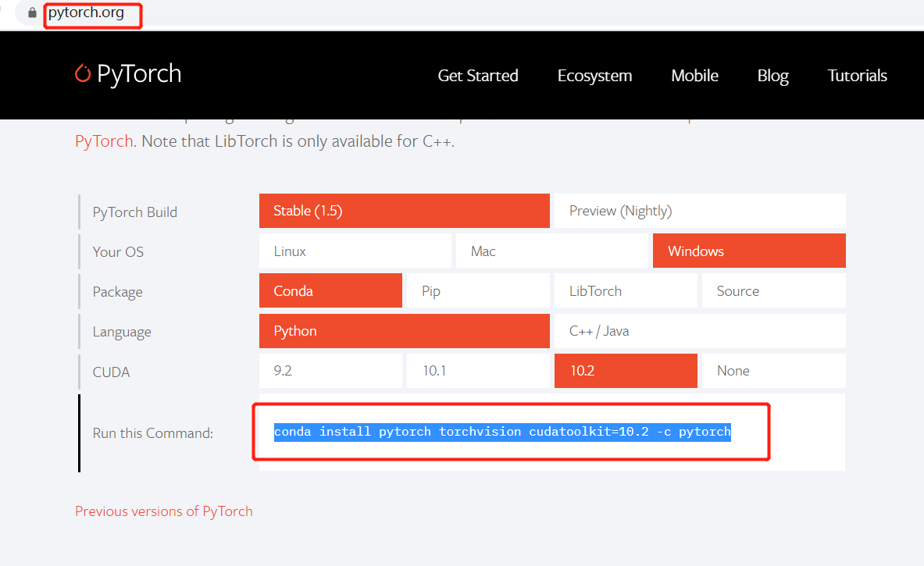Click the CUDA row label

coord(112,372)
